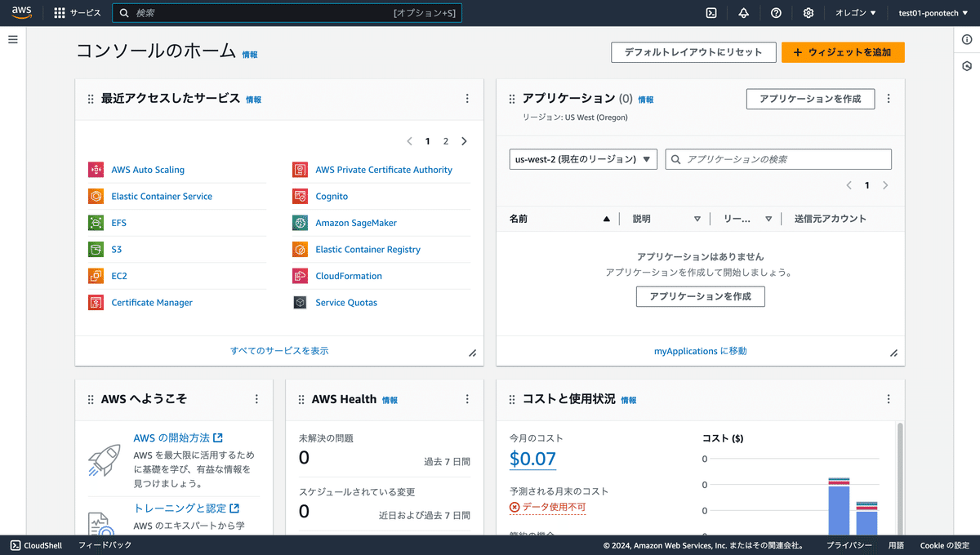Open Applications widget kebab menu
The image size is (980, 555).
click(x=889, y=99)
